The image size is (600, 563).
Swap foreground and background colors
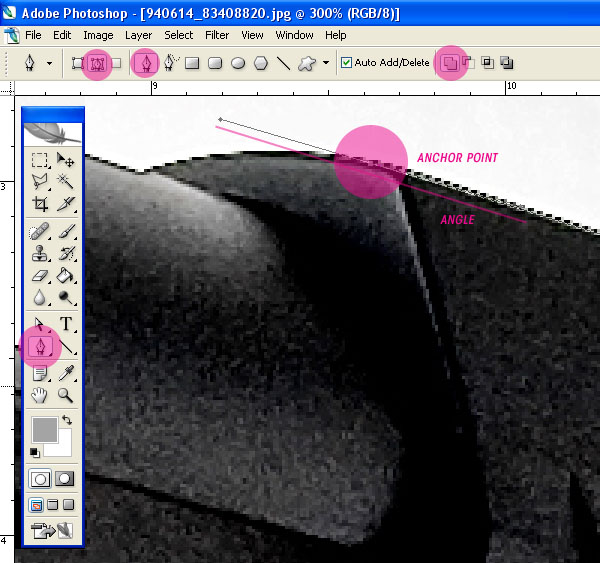tap(67, 420)
